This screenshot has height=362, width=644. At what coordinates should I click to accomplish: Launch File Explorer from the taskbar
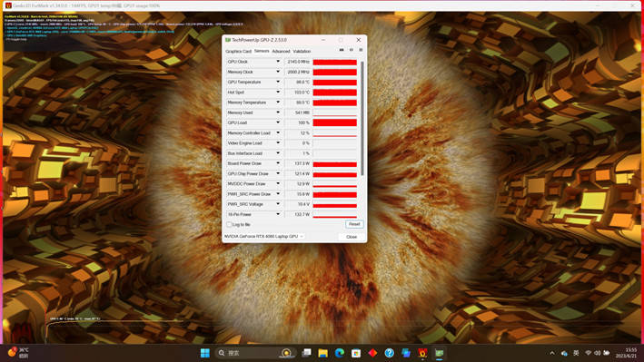tap(322, 353)
